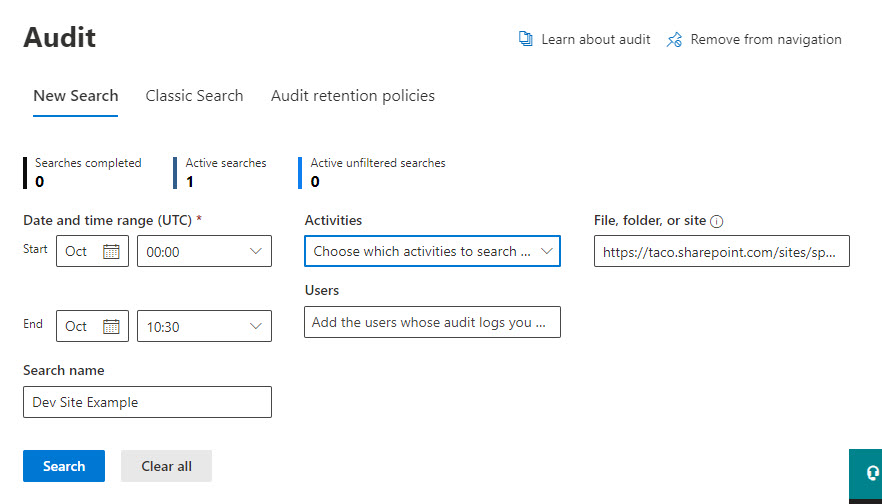
Task: Click the Remove from navigation link
Action: (766, 39)
